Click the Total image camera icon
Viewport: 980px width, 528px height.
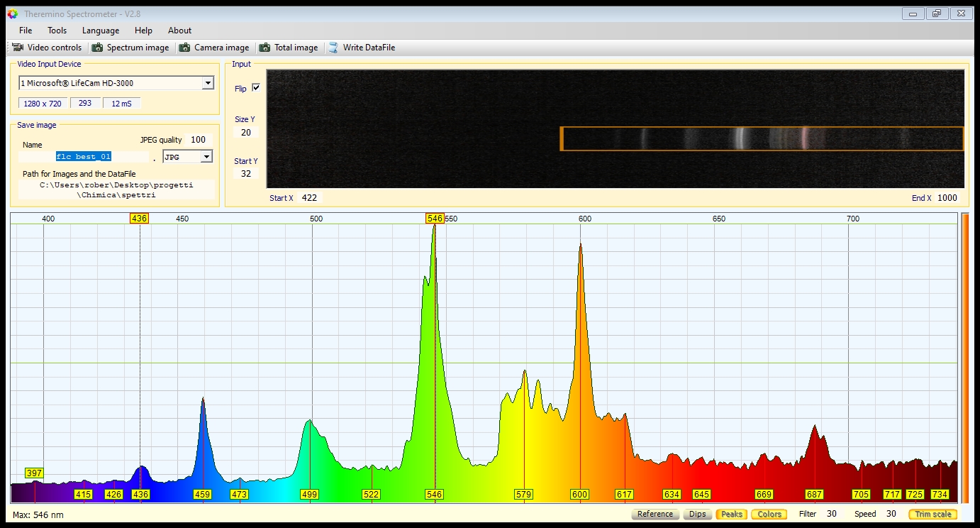tap(265, 48)
